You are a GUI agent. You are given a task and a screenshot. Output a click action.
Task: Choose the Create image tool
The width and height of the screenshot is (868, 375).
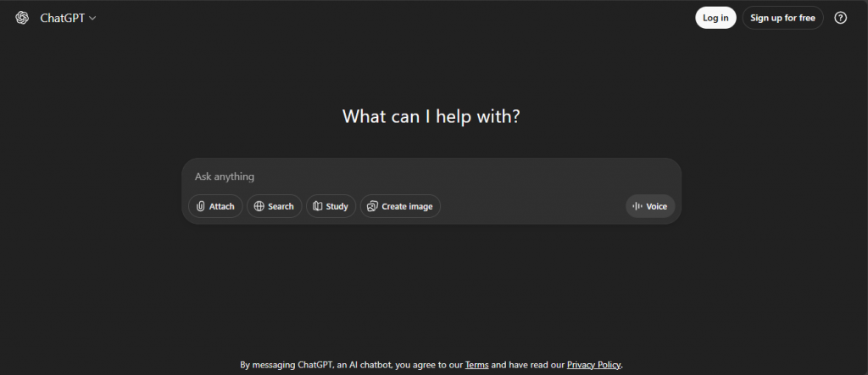pos(400,206)
